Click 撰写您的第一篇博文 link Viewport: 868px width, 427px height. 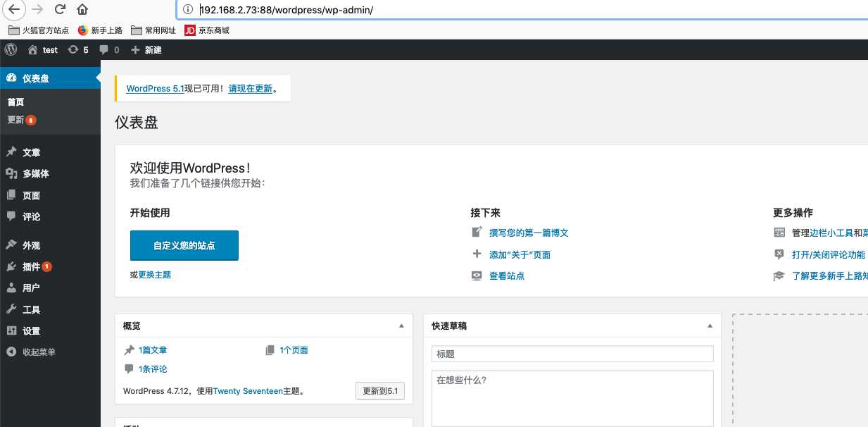pyautogui.click(x=529, y=233)
